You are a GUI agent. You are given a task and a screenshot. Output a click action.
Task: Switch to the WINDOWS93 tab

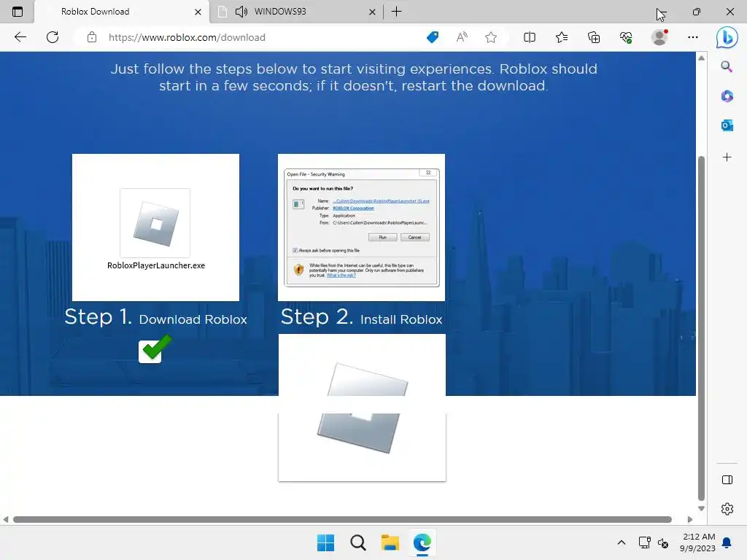click(x=295, y=12)
